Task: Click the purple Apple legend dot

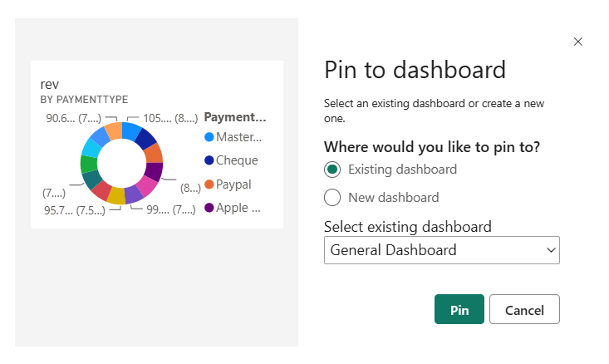Action: click(209, 208)
